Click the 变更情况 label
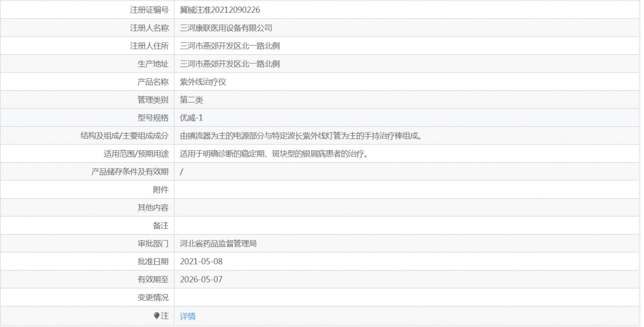The image size is (644, 327). coord(153,297)
